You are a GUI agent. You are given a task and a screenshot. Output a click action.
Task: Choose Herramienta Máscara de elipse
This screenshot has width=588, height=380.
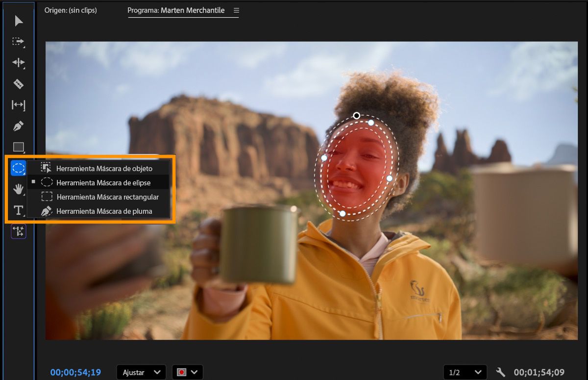tap(98, 182)
